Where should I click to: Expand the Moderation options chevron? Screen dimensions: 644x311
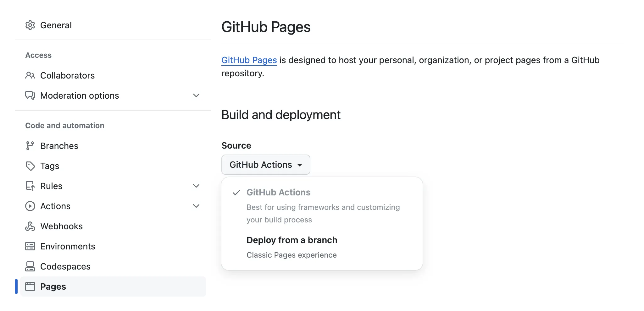196,95
